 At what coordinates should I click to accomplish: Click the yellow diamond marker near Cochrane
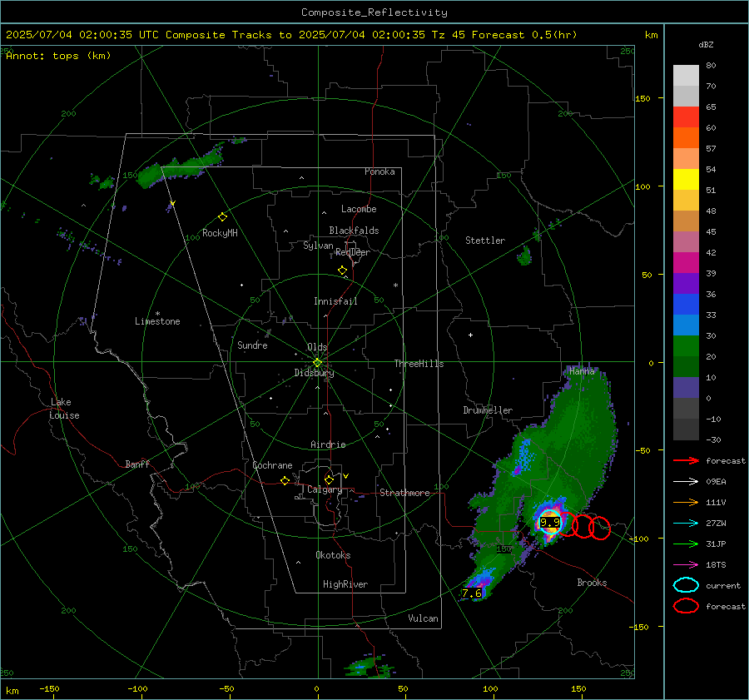coord(285,481)
